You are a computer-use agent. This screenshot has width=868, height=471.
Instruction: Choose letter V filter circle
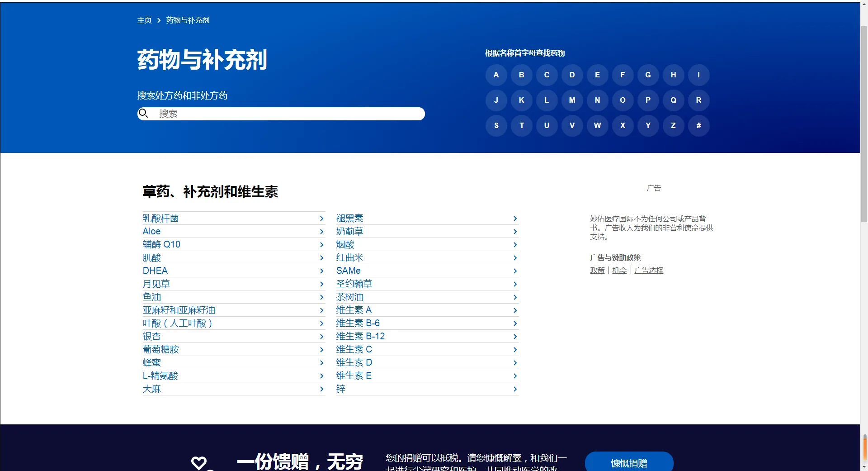(572, 125)
